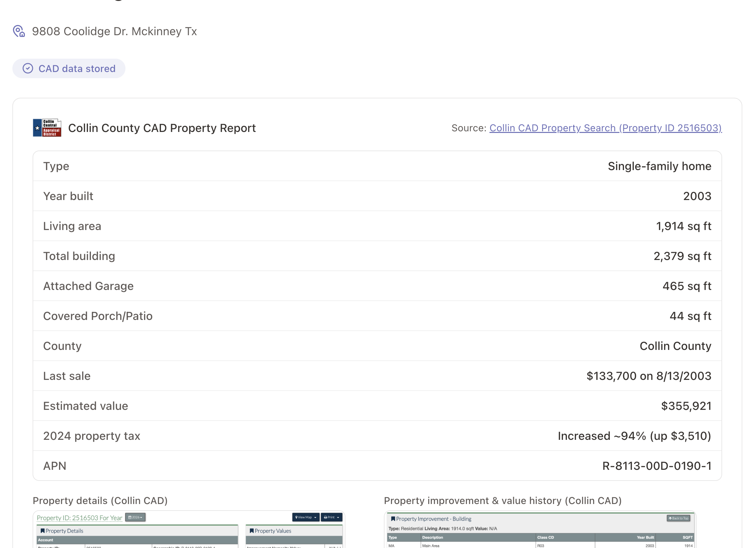Select the APN value R-8113-00D-0190-1
Screen dimensions: 756x548
(x=656, y=466)
